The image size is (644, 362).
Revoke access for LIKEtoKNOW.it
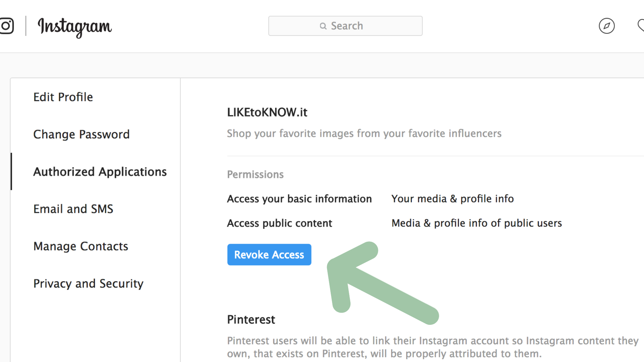coord(269,254)
